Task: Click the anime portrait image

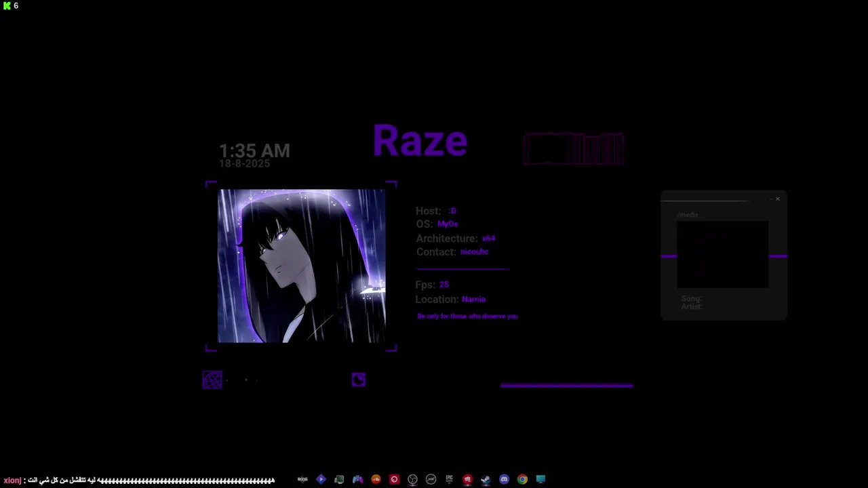Action: pos(302,266)
